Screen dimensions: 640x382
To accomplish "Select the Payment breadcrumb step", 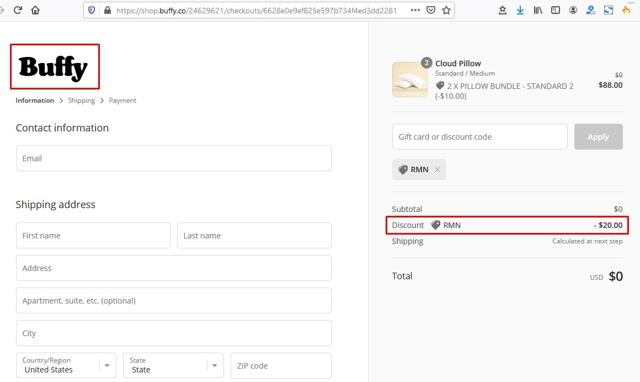I will tap(122, 100).
